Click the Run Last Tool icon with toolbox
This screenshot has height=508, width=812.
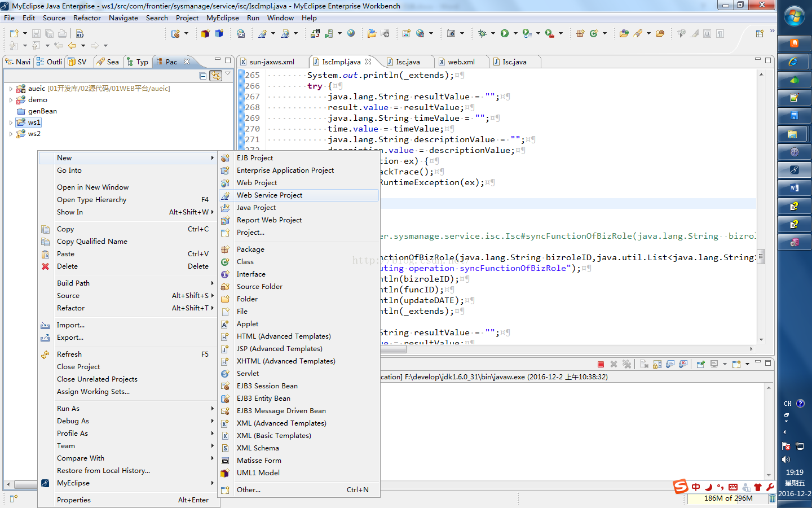coord(550,34)
